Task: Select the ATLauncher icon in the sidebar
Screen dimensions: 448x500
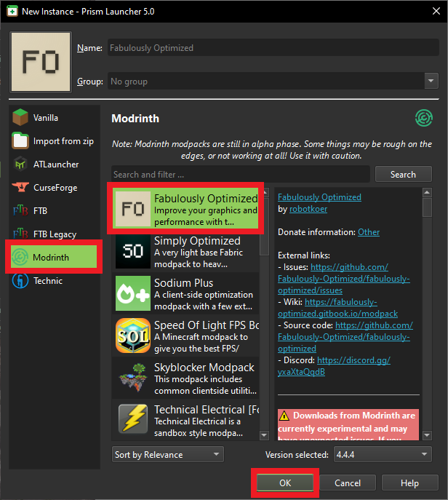Action: (x=20, y=164)
